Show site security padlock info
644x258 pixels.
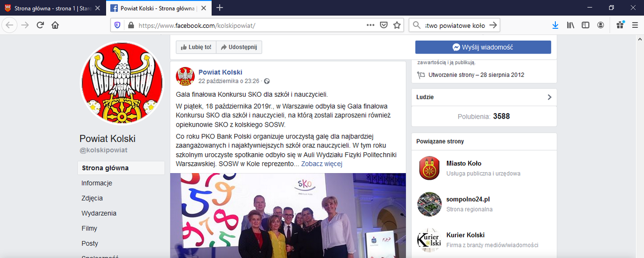(x=131, y=25)
